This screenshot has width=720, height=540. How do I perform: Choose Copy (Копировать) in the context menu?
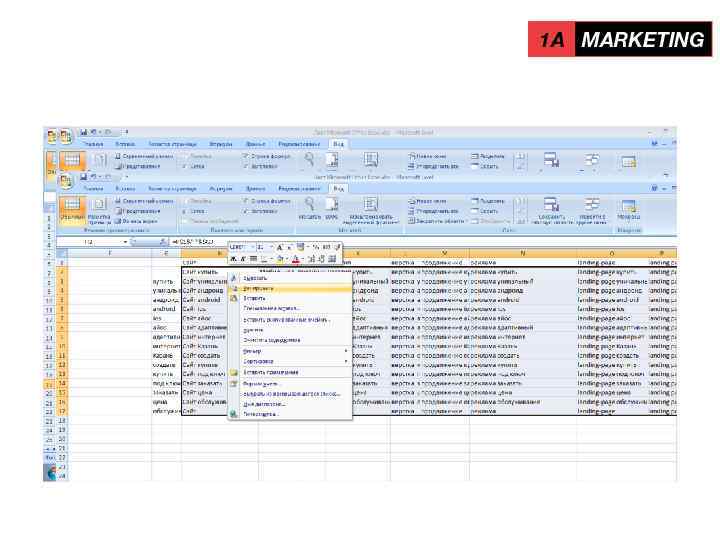pyautogui.click(x=290, y=288)
